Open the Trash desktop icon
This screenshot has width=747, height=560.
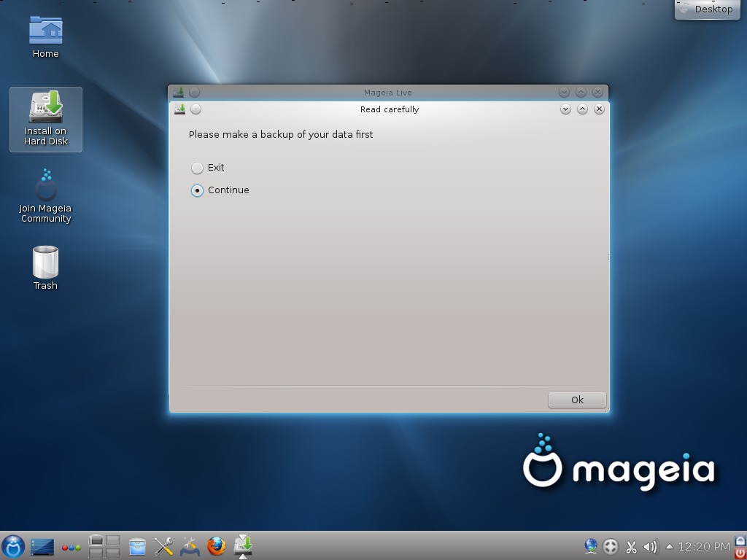(x=45, y=268)
